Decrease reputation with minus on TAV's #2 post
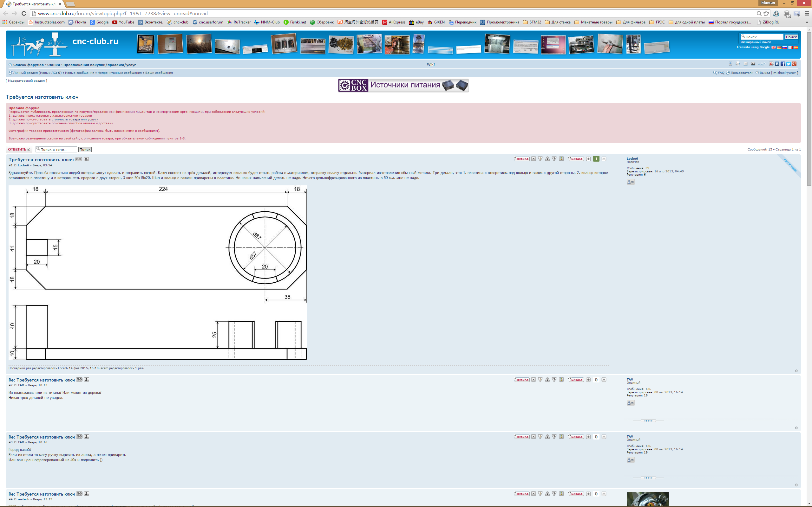The image size is (812, 507). 604,380
